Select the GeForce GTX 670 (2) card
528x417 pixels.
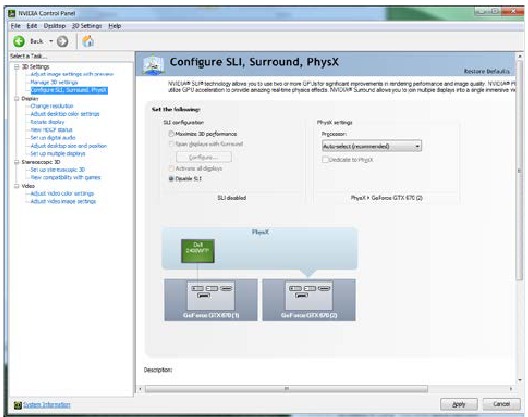click(x=309, y=300)
